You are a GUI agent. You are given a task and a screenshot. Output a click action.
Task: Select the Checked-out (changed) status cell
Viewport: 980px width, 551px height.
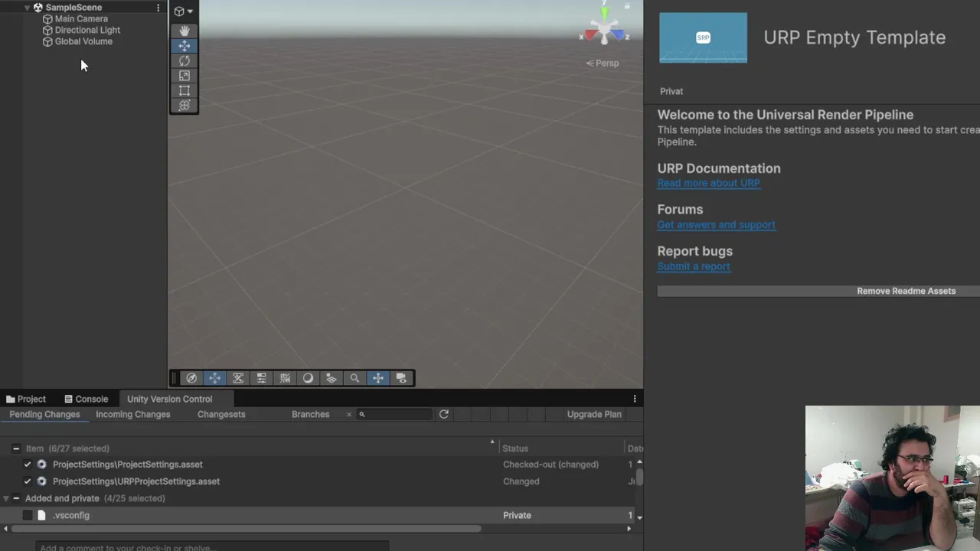point(550,465)
